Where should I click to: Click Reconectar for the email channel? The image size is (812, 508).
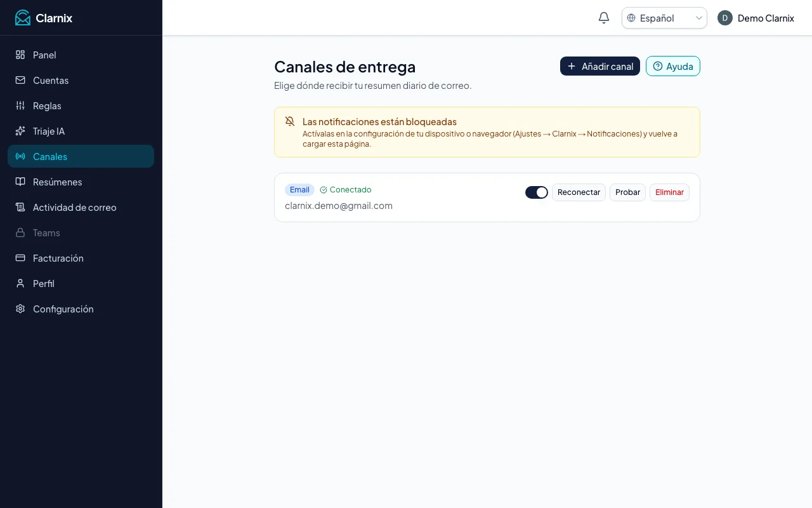[579, 192]
